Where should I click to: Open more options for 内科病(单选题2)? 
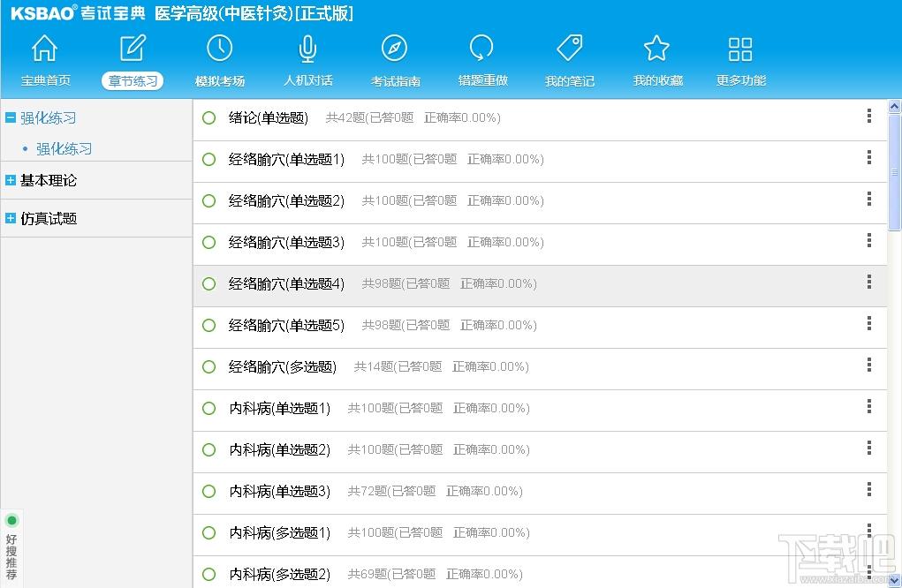(x=869, y=448)
